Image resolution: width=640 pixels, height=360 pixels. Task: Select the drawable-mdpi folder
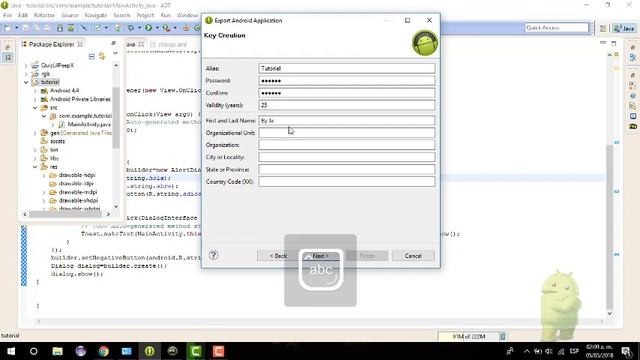point(78,192)
